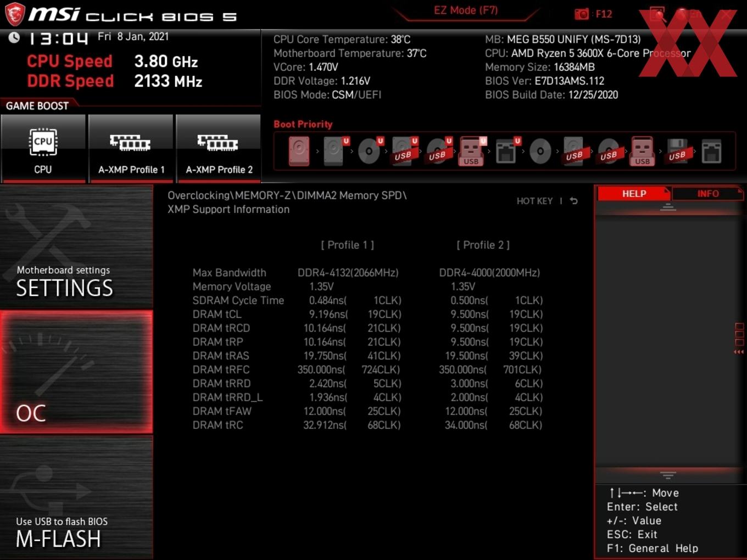This screenshot has width=747, height=560.
Task: Click the 34.000ns( tRC value
Action: tap(466, 425)
